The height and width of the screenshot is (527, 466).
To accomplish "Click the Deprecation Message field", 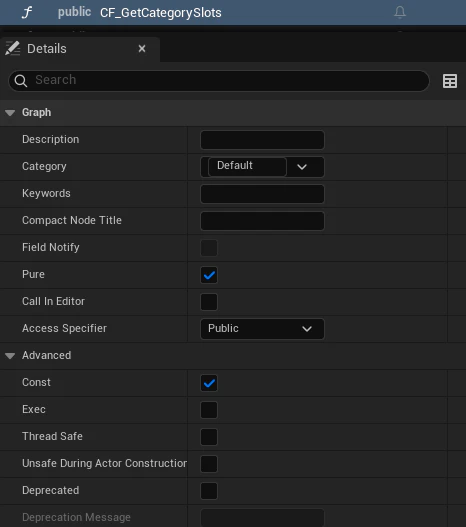I will pyautogui.click(x=262, y=518).
